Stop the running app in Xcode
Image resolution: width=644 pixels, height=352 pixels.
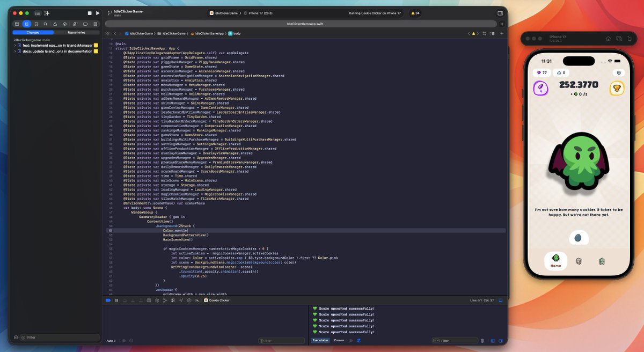[89, 13]
